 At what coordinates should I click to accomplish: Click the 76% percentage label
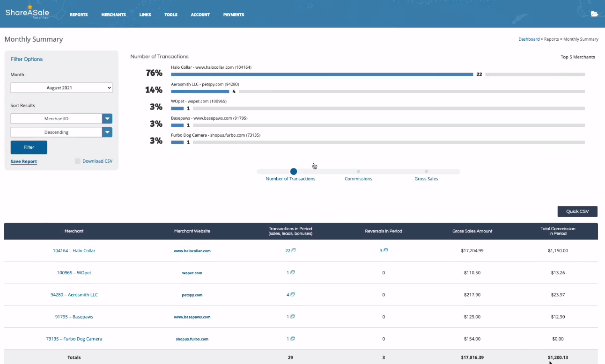click(x=154, y=73)
